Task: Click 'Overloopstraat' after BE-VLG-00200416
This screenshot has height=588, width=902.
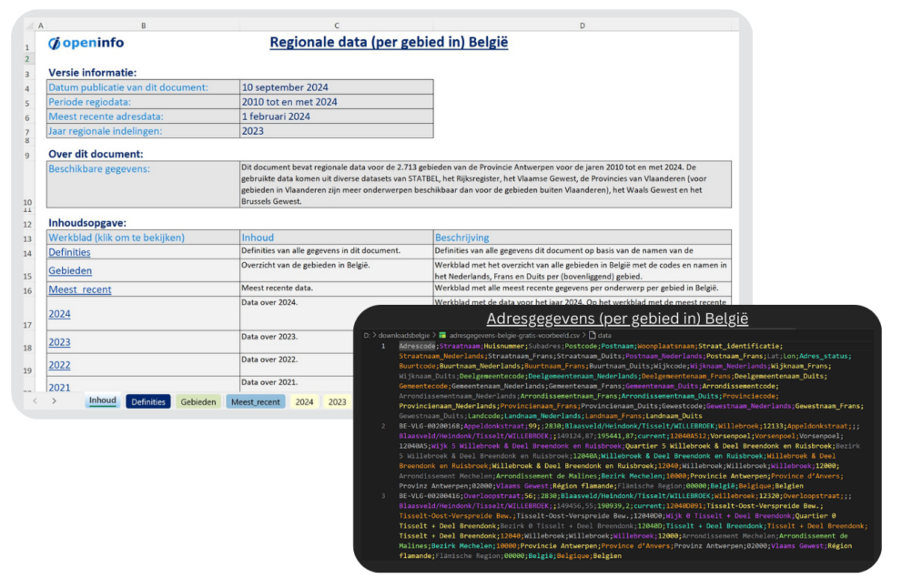Action: click(x=492, y=496)
